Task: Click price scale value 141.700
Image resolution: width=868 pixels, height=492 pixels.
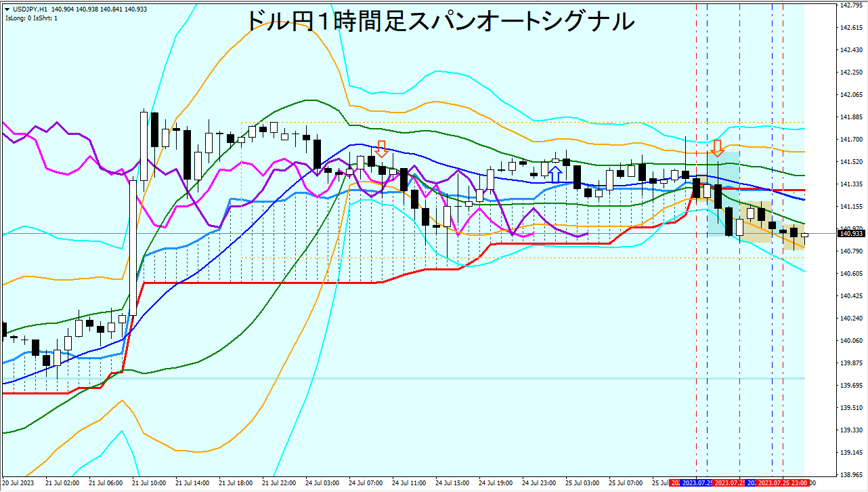Action: [851, 140]
